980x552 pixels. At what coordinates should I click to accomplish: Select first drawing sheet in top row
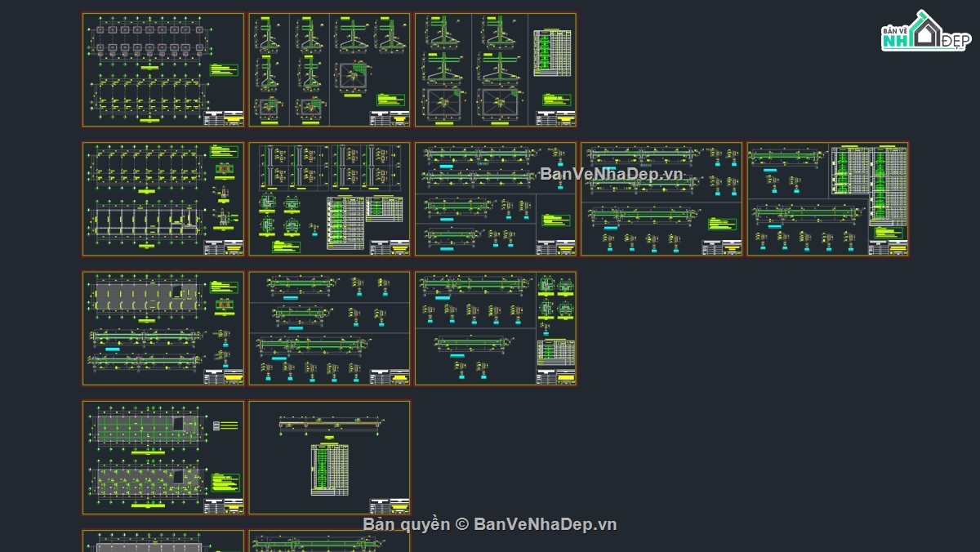(x=163, y=70)
